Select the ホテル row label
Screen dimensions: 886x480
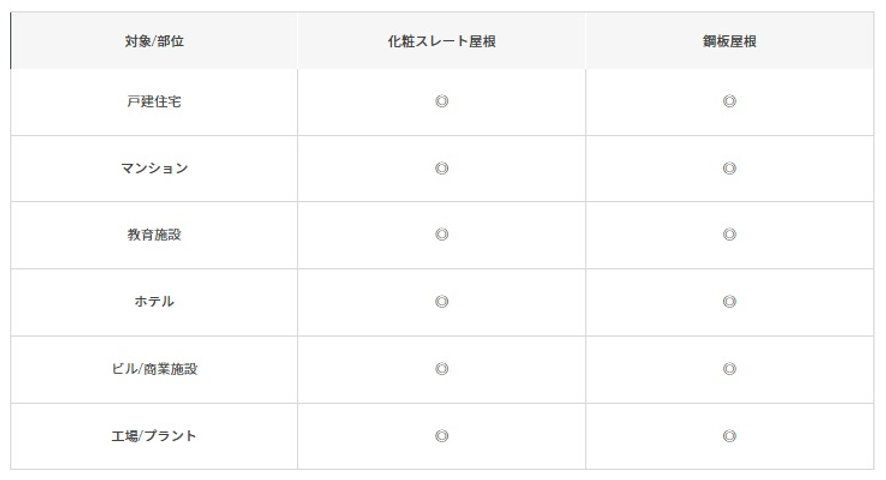(154, 301)
